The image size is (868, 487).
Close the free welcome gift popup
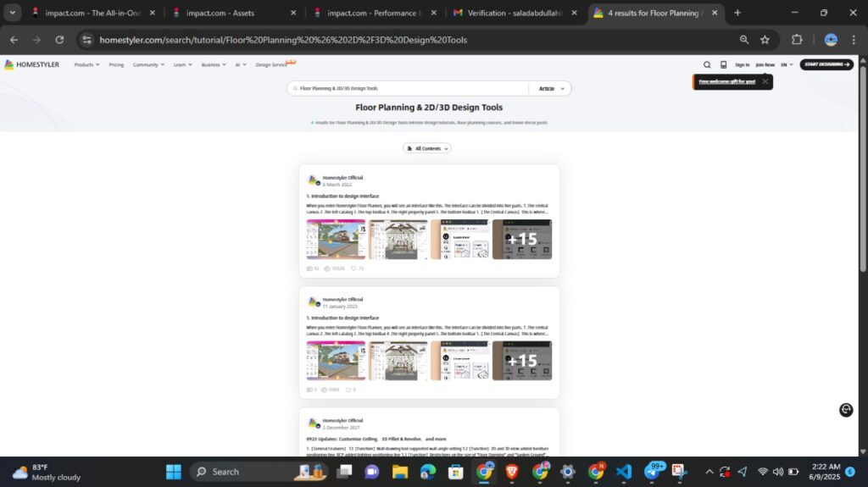tap(765, 82)
